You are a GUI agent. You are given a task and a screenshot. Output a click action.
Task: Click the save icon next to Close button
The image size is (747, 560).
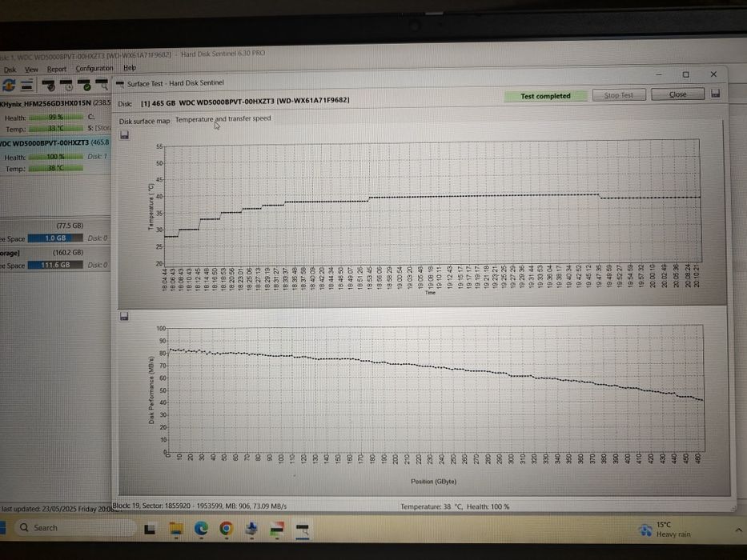[716, 94]
